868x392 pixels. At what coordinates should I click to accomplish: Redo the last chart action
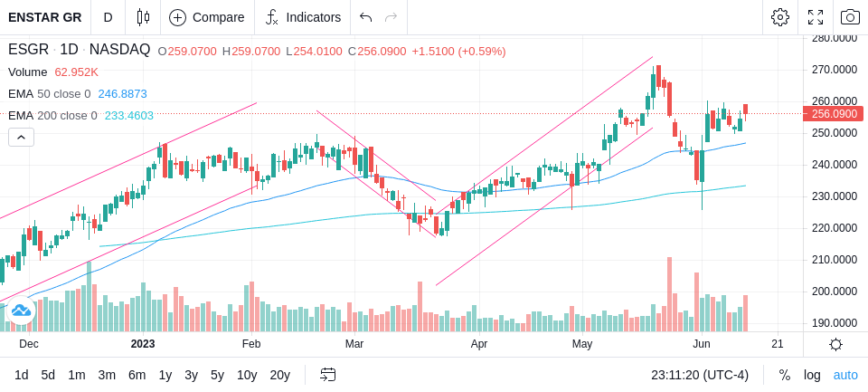[392, 17]
